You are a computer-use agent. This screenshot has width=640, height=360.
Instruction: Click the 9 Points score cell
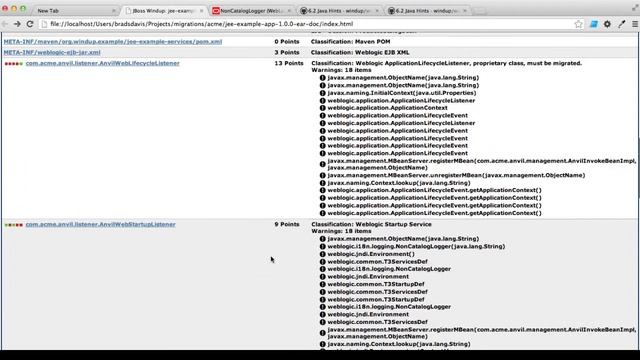287,224
